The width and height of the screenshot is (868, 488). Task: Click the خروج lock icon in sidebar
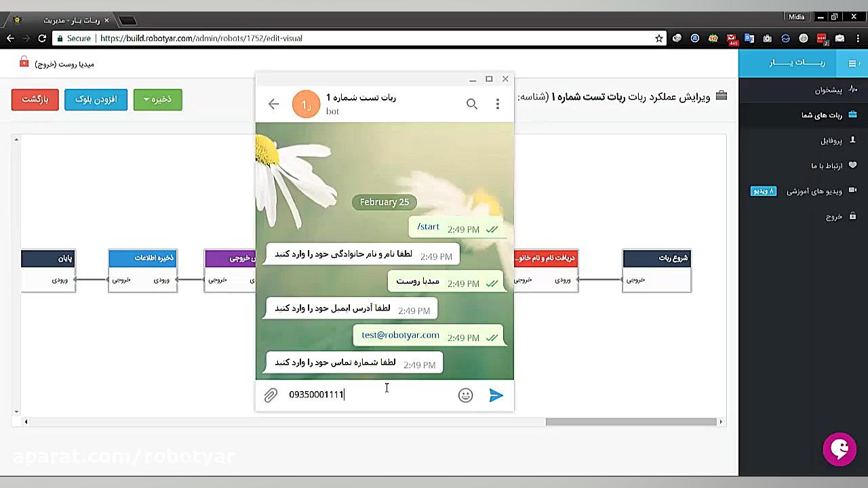(x=852, y=216)
